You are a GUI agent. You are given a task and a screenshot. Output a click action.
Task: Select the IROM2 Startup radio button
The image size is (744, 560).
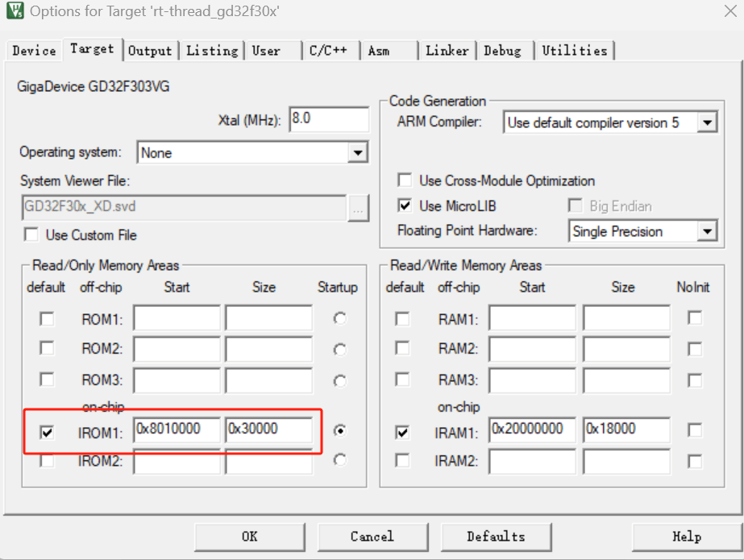(x=340, y=460)
